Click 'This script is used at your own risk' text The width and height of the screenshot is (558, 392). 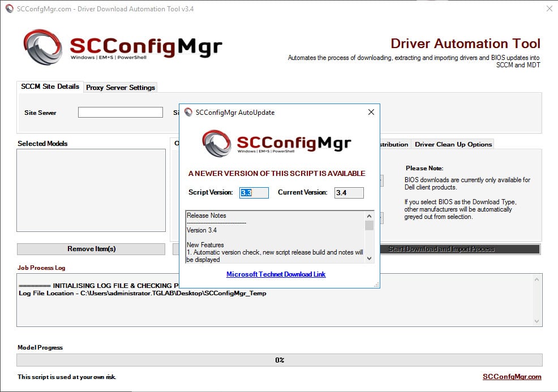tap(67, 377)
